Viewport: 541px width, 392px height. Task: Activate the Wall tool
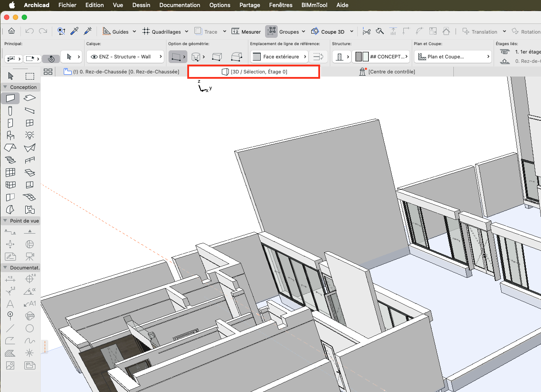pos(10,98)
